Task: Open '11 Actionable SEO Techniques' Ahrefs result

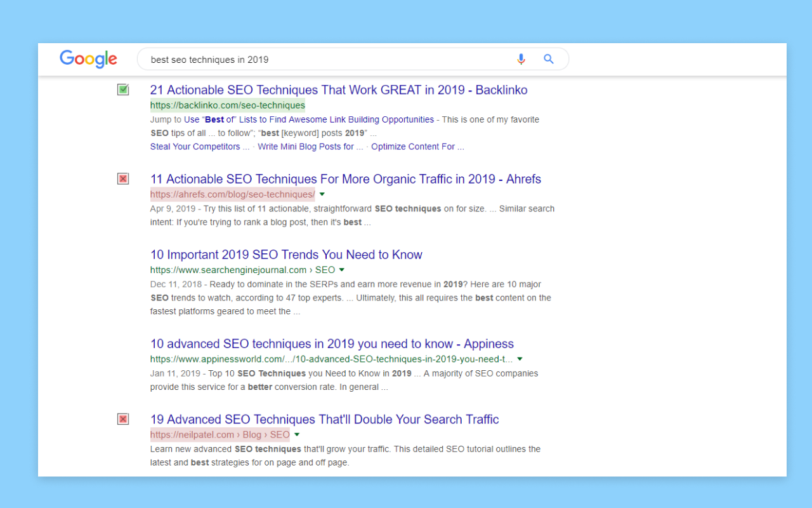Action: tap(346, 179)
